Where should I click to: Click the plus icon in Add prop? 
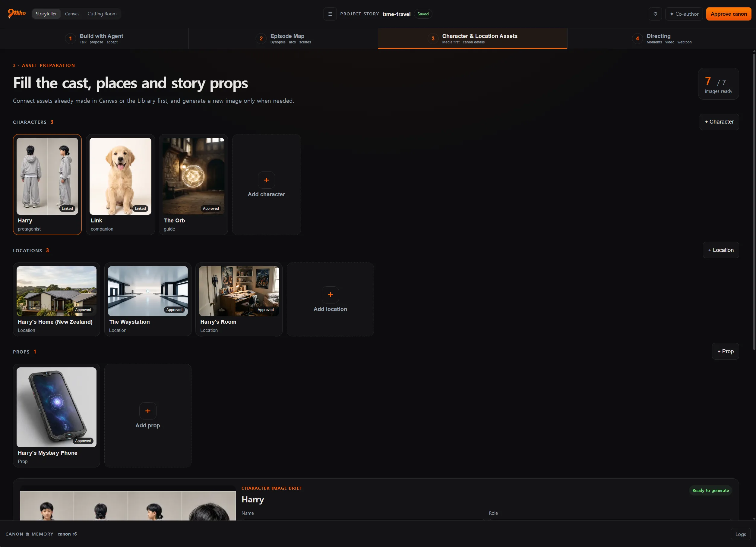pos(148,411)
